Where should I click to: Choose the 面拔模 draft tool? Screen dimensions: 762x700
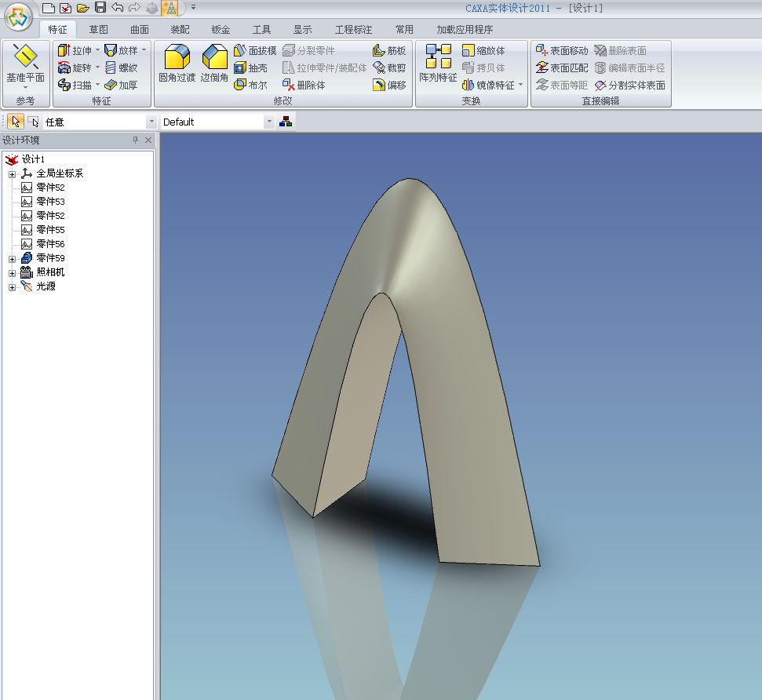tap(255, 50)
